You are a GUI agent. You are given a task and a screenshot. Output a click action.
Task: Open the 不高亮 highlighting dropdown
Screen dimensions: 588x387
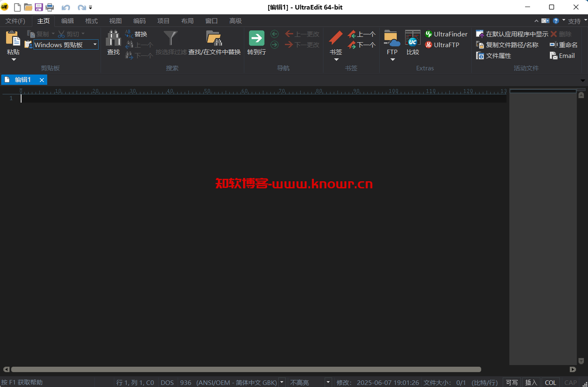point(328,382)
